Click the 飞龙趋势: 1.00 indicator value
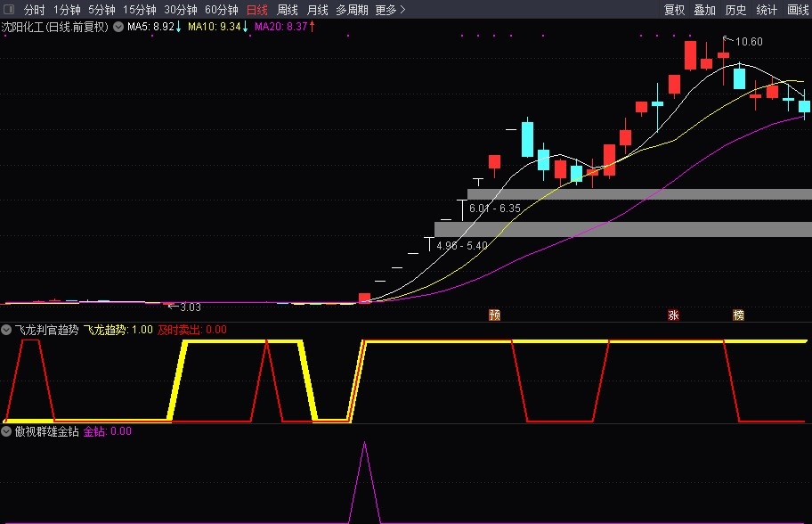This screenshot has height=524, width=812. pyautogui.click(x=118, y=330)
